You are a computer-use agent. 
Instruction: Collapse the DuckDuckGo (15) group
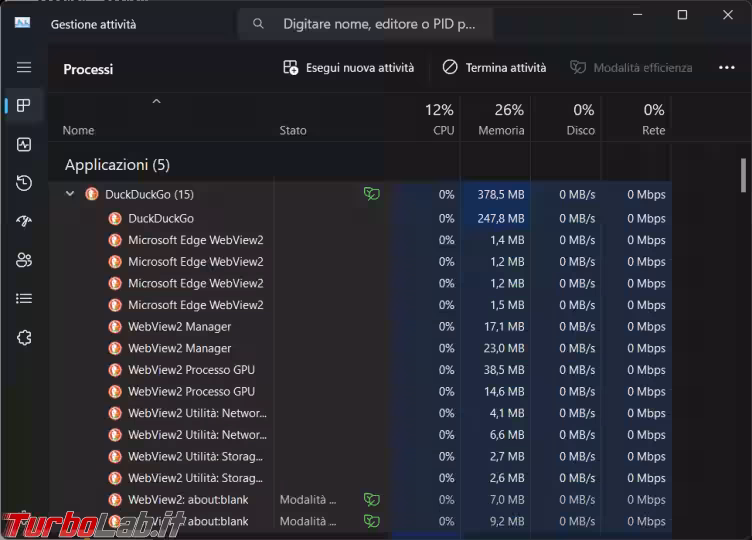(x=70, y=194)
